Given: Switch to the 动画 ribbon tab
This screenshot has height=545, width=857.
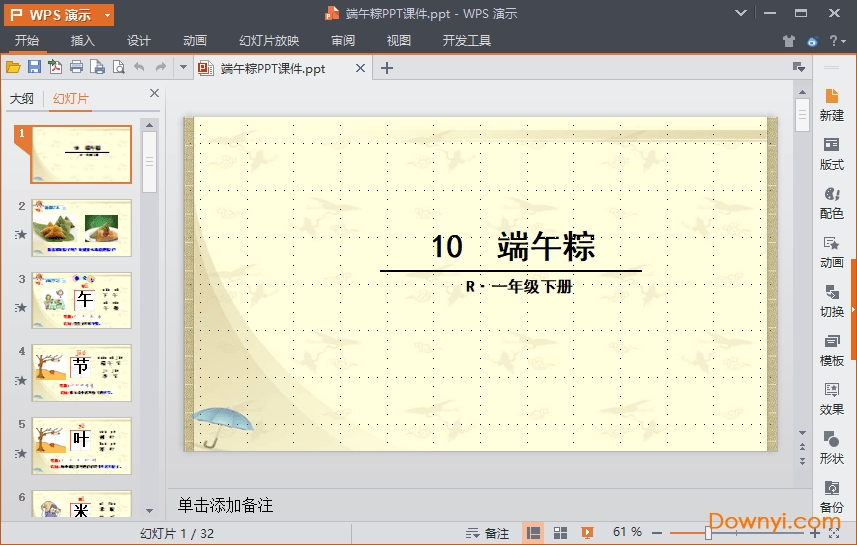Looking at the screenshot, I should tap(195, 40).
